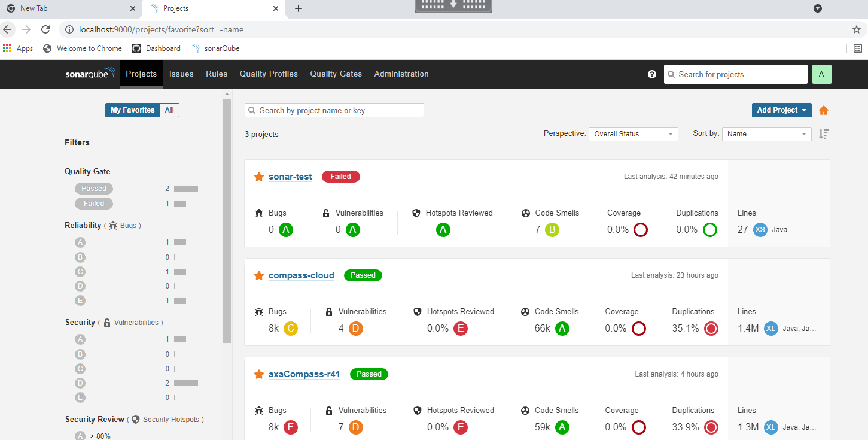Screen dimensions: 868x440
Task: Open the Rules navigation tab
Action: pyautogui.click(x=217, y=74)
